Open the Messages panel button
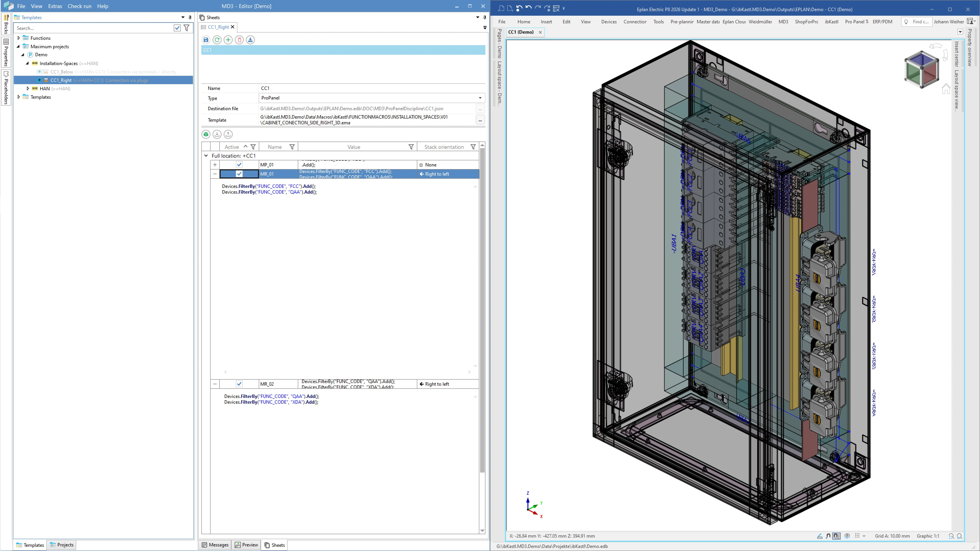Screen dimensions: 980x551 tap(215, 545)
